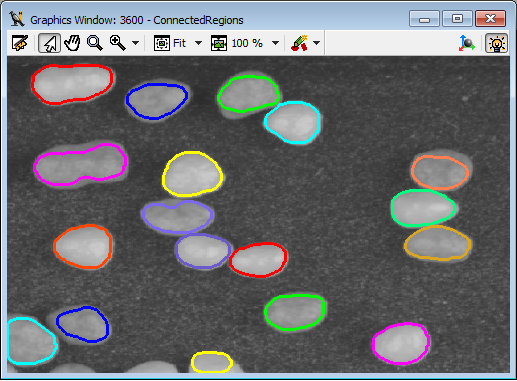
Task: Click the Fit window size button
Action: pyautogui.click(x=170, y=43)
